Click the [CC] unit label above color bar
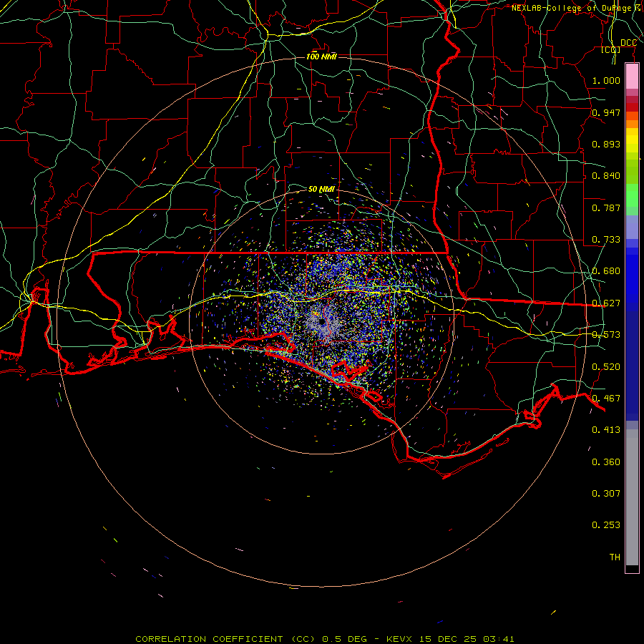The height and width of the screenshot is (644, 644). [611, 49]
